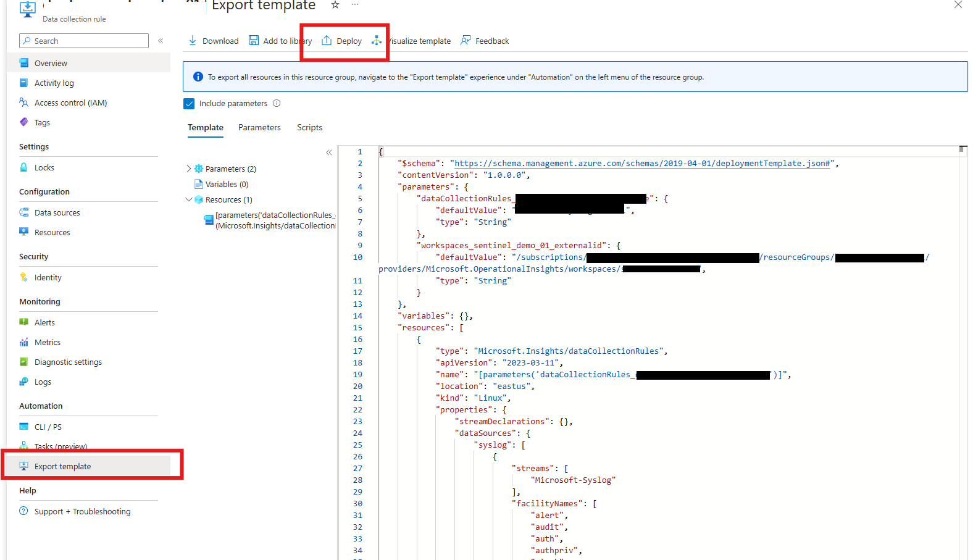Switch to the Template tab
The image size is (973, 560).
(x=206, y=127)
